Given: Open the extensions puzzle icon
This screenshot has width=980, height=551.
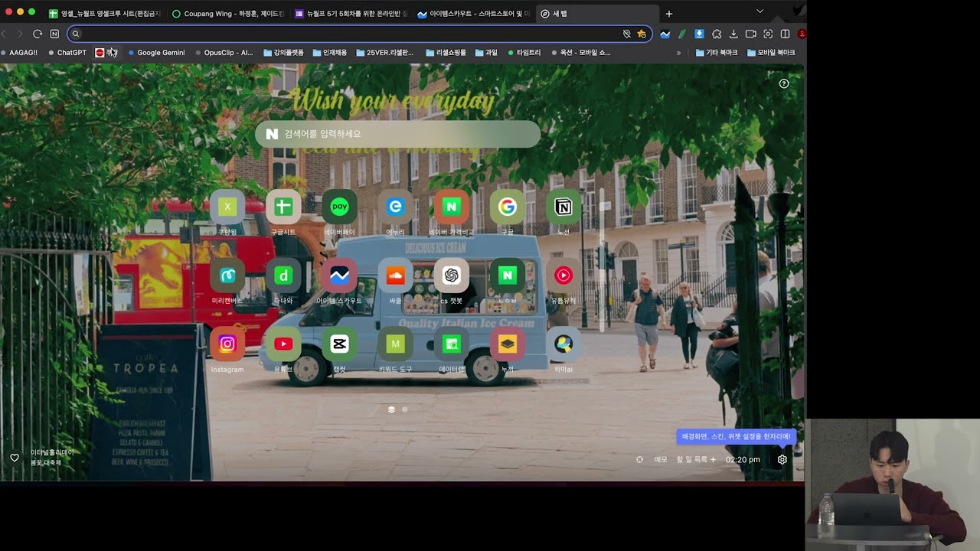Looking at the screenshot, I should [x=717, y=34].
